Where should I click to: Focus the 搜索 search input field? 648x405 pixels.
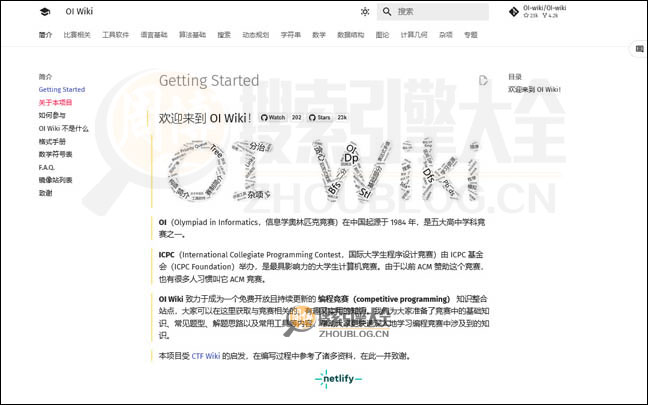click(x=433, y=12)
